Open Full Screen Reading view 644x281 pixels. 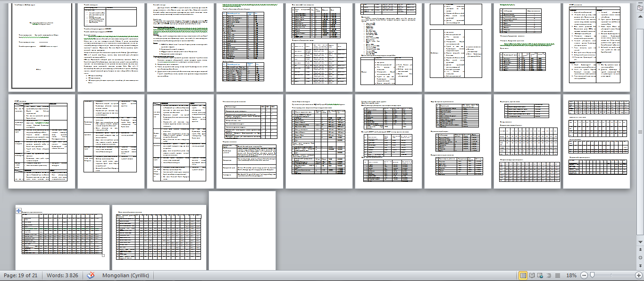click(532, 275)
